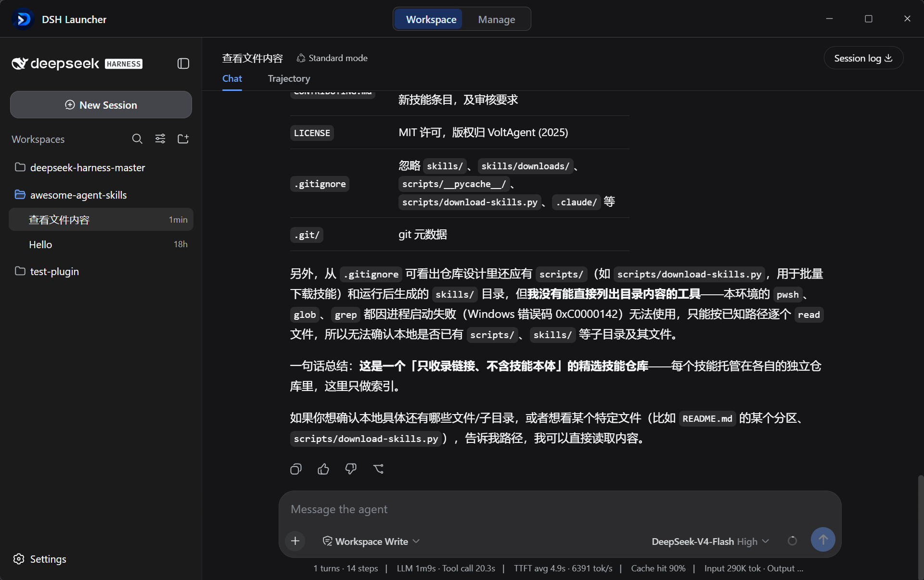Image resolution: width=924 pixels, height=580 pixels.
Task: Collapse awesome-agent-skills workspace
Action: coord(101,195)
